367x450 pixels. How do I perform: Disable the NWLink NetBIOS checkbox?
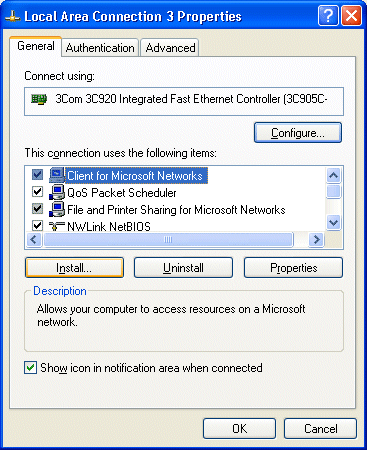(37, 226)
